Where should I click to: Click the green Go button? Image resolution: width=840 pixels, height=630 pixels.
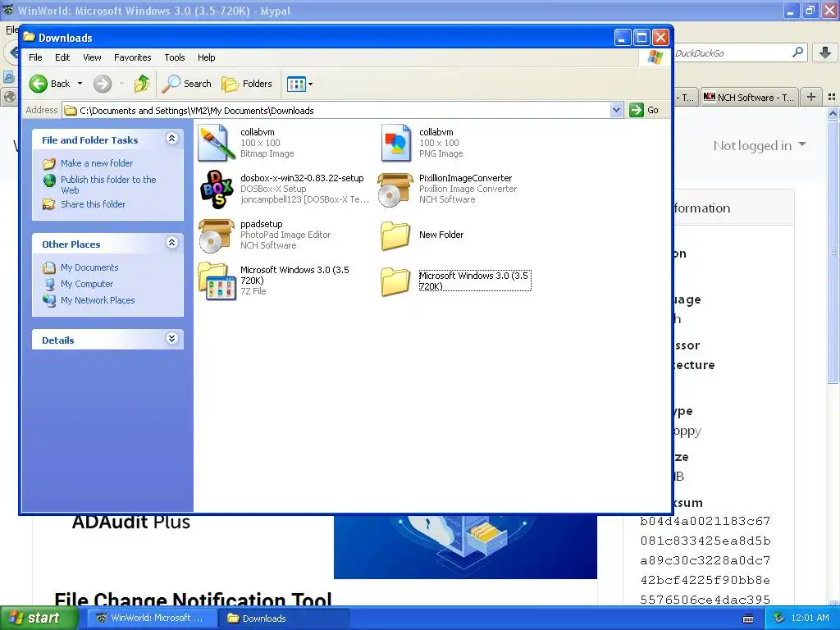pyautogui.click(x=644, y=110)
